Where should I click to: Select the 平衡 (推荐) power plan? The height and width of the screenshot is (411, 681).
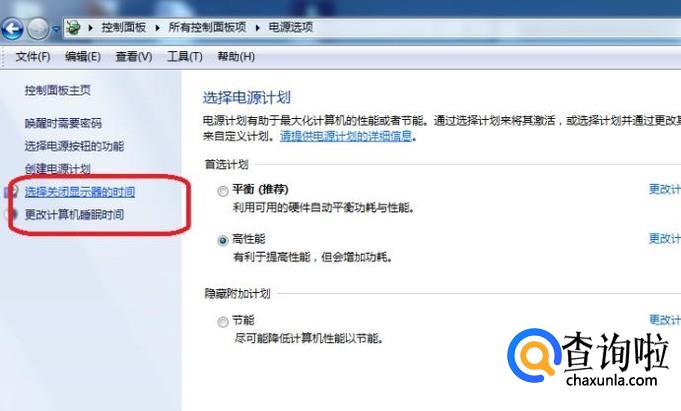(x=223, y=191)
